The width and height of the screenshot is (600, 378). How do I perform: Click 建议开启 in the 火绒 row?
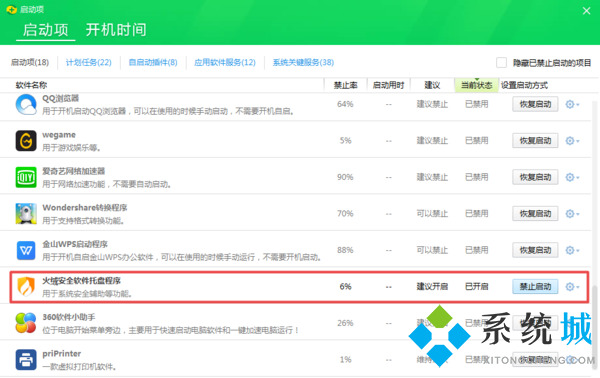(x=432, y=287)
